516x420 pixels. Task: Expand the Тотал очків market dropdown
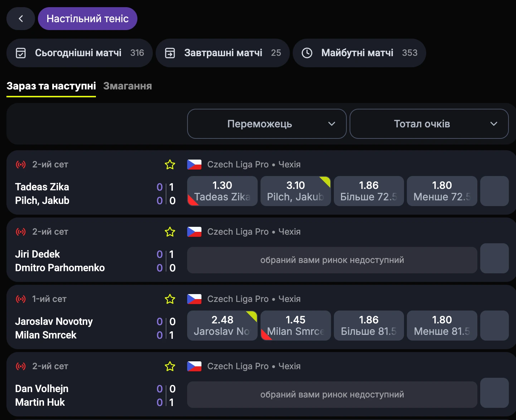coord(429,124)
